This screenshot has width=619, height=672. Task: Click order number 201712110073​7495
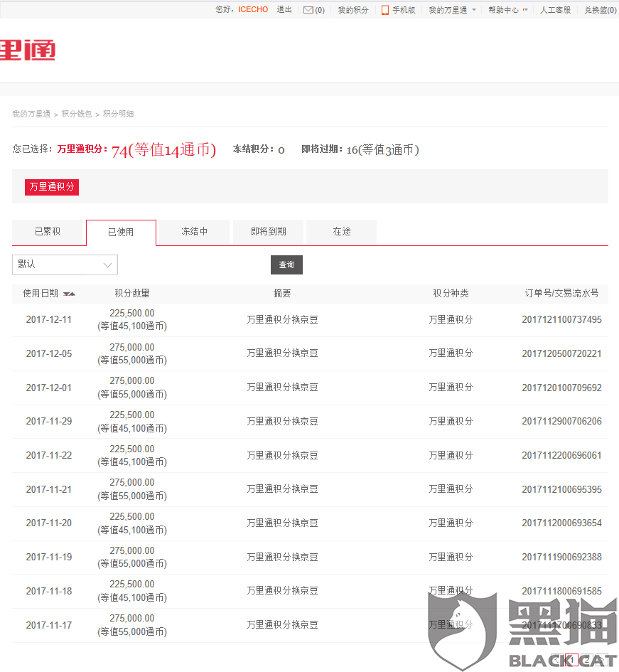[561, 320]
